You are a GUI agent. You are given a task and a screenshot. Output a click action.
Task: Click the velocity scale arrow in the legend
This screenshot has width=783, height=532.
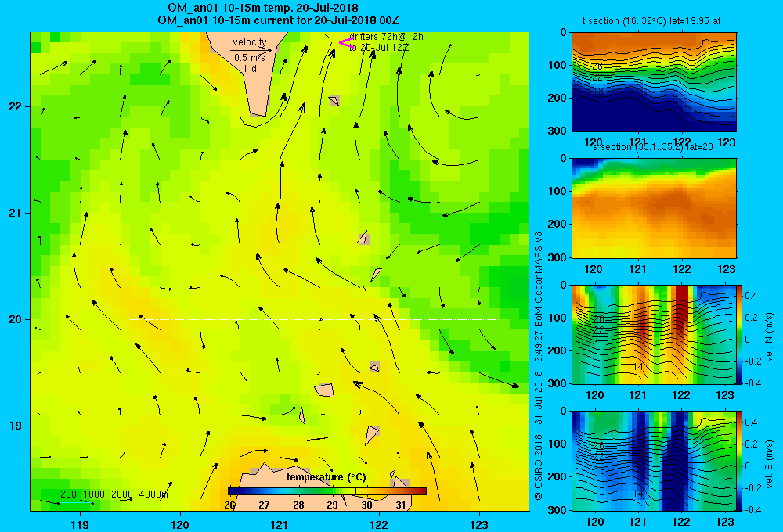click(x=251, y=50)
